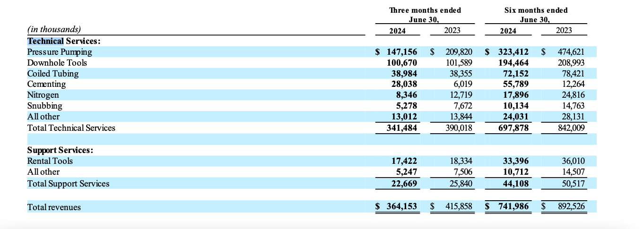The height and width of the screenshot is (229, 644).
Task: Click the highlighted word "Technical" in the Technical Services heading
Action: click(45, 41)
